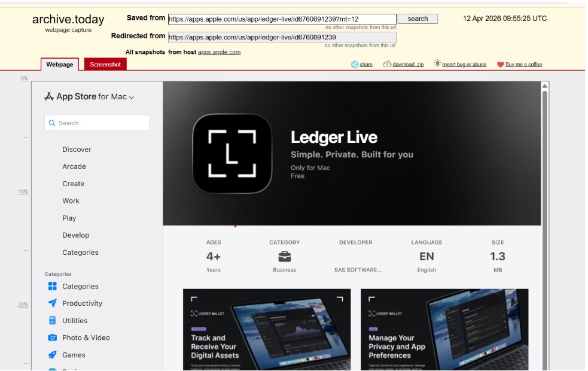The width and height of the screenshot is (588, 371).
Task: Click the Business briefcase category icon
Action: point(285,257)
